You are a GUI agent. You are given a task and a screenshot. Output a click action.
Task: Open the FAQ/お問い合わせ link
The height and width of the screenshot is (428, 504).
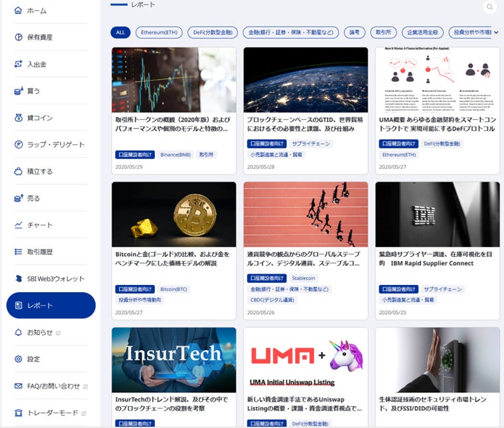(x=51, y=386)
